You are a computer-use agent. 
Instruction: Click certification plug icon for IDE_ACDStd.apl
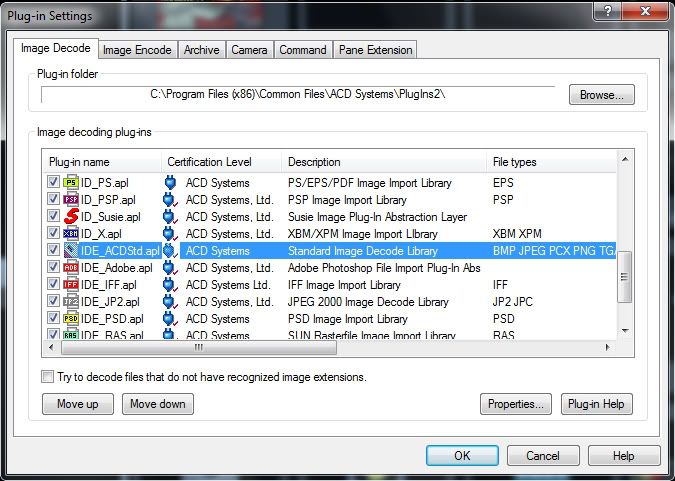(x=170, y=251)
